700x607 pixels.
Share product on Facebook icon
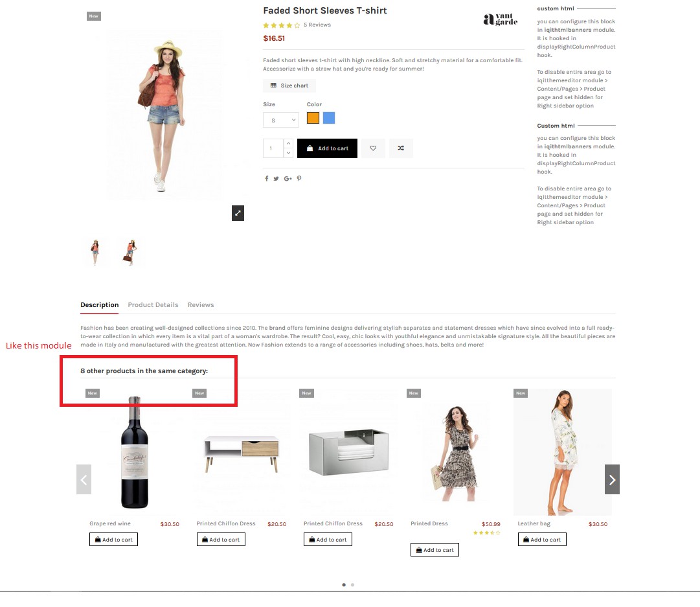coord(267,179)
